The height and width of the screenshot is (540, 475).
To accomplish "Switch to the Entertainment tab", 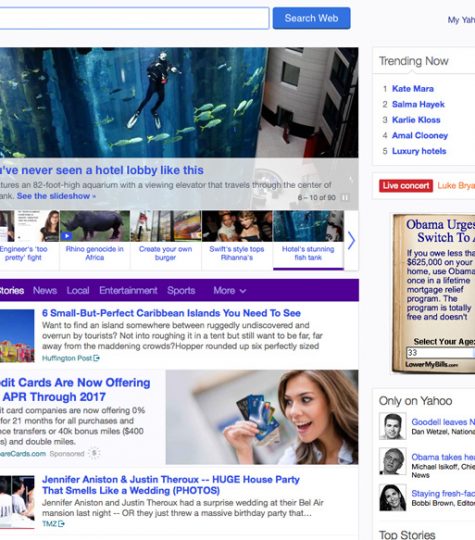I will [128, 290].
